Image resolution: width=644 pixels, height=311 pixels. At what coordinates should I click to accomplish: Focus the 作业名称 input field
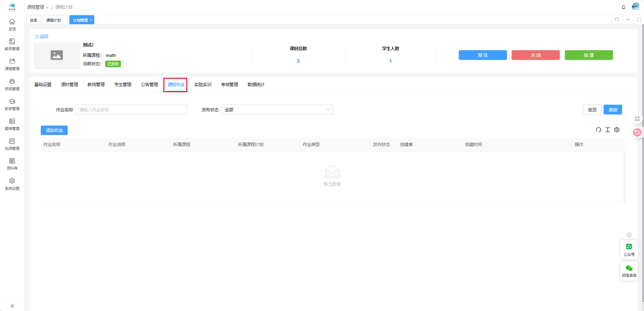pyautogui.click(x=131, y=110)
